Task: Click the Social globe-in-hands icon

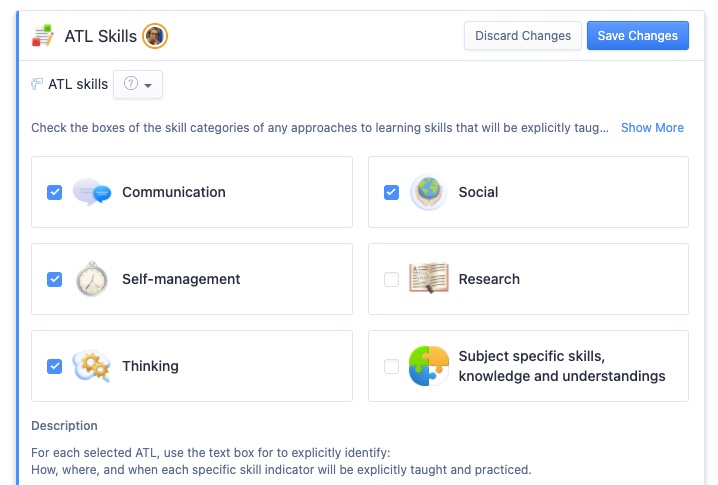Action: [x=429, y=192]
